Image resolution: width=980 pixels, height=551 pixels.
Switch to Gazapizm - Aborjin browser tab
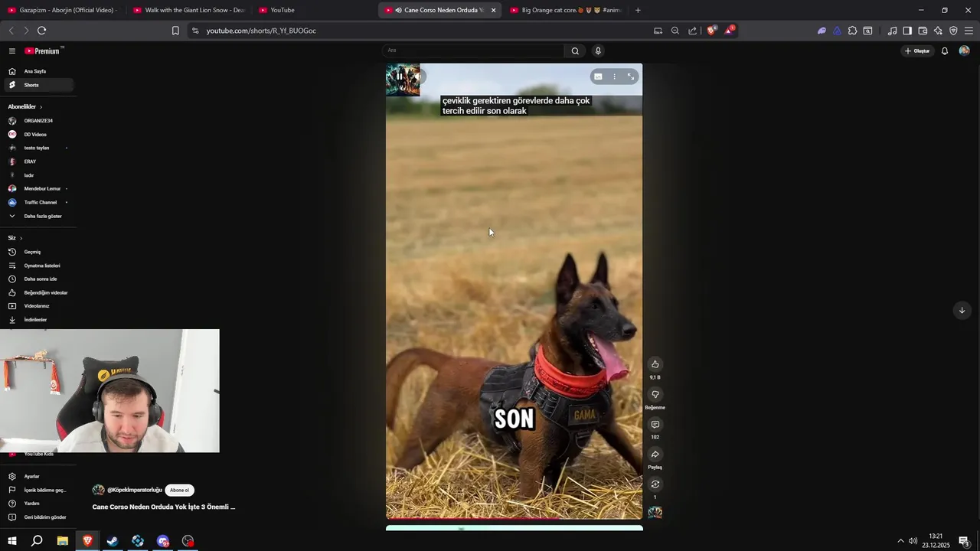pyautogui.click(x=63, y=10)
